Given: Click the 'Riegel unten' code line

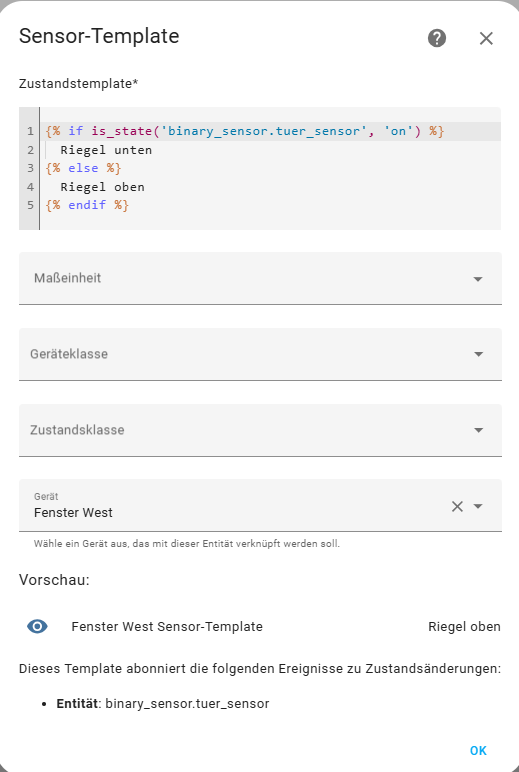Looking at the screenshot, I should [106, 150].
